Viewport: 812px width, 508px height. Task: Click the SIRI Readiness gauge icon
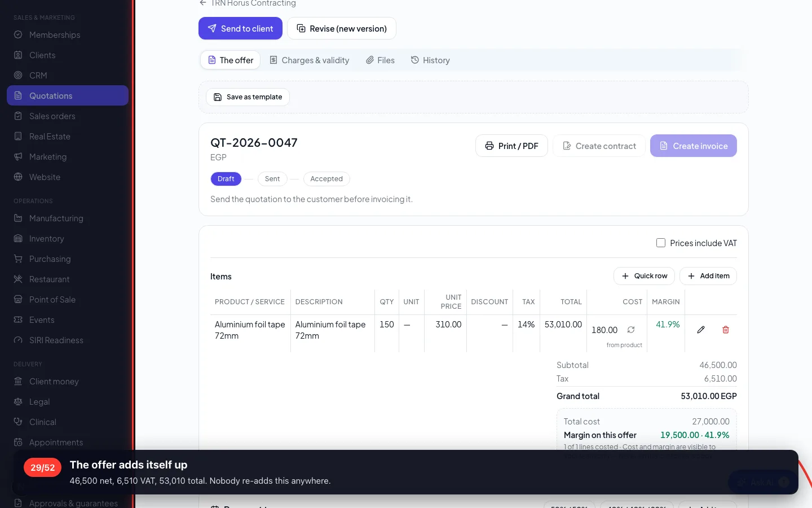point(18,340)
